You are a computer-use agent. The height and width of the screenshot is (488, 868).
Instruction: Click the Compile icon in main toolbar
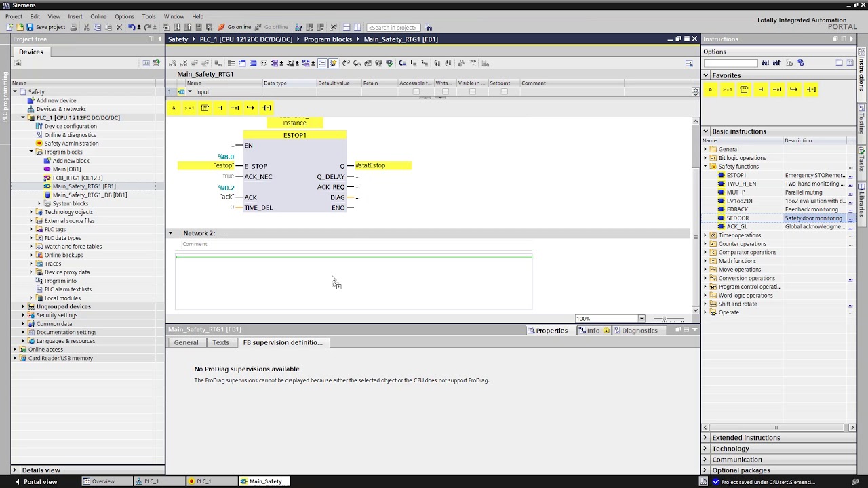pyautogui.click(x=166, y=27)
